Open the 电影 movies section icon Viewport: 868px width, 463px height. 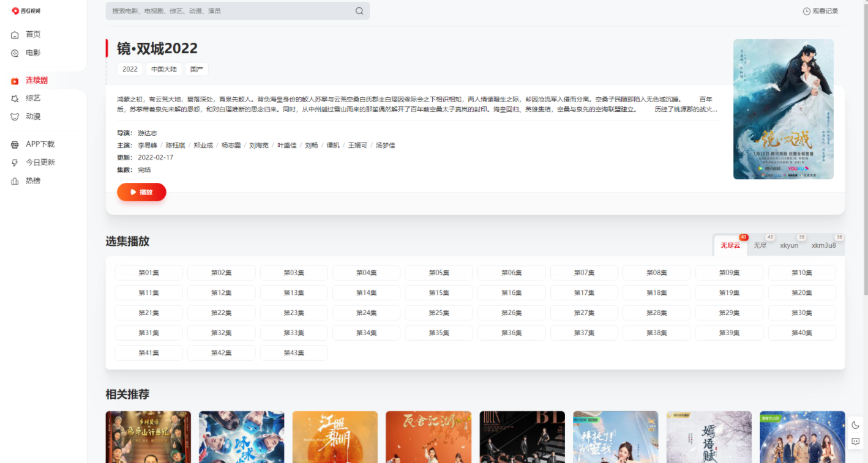coord(15,53)
